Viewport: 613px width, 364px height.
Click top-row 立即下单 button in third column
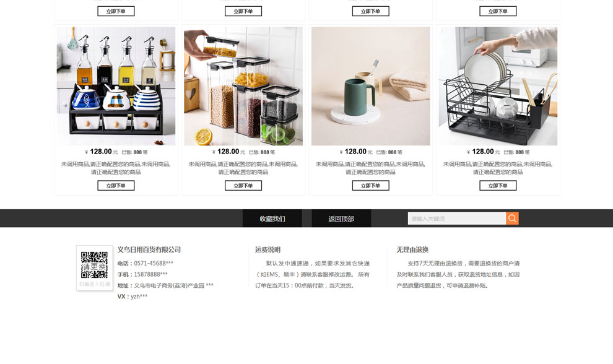click(x=371, y=11)
